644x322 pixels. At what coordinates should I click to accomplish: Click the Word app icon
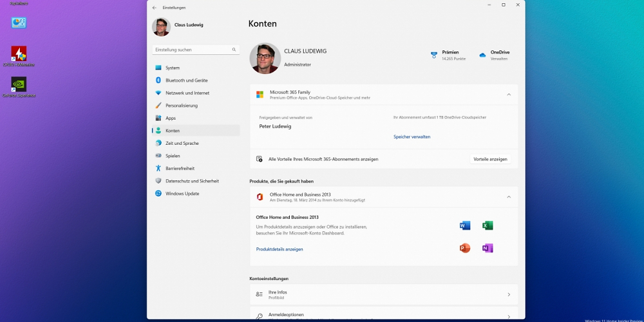point(465,225)
